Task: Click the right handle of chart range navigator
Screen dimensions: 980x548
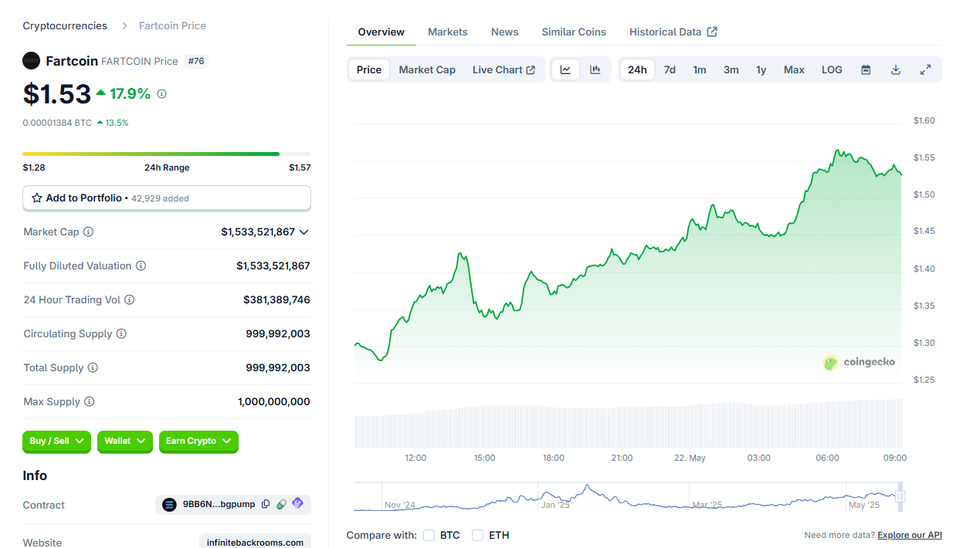Action: pyautogui.click(x=900, y=496)
